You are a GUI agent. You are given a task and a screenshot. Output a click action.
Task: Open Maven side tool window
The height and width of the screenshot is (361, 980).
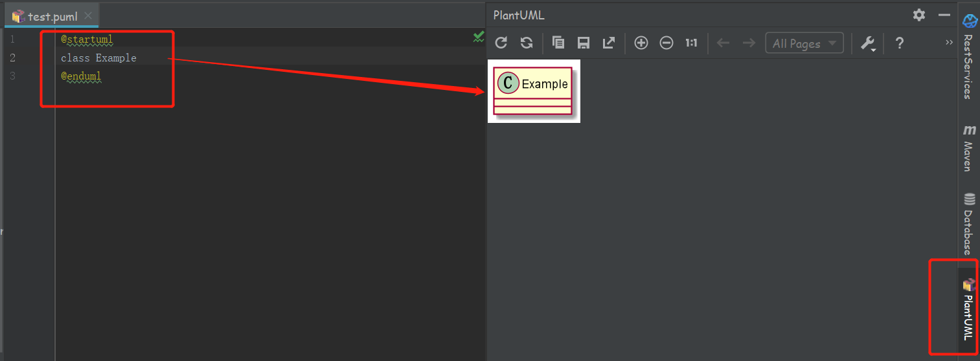(968, 149)
